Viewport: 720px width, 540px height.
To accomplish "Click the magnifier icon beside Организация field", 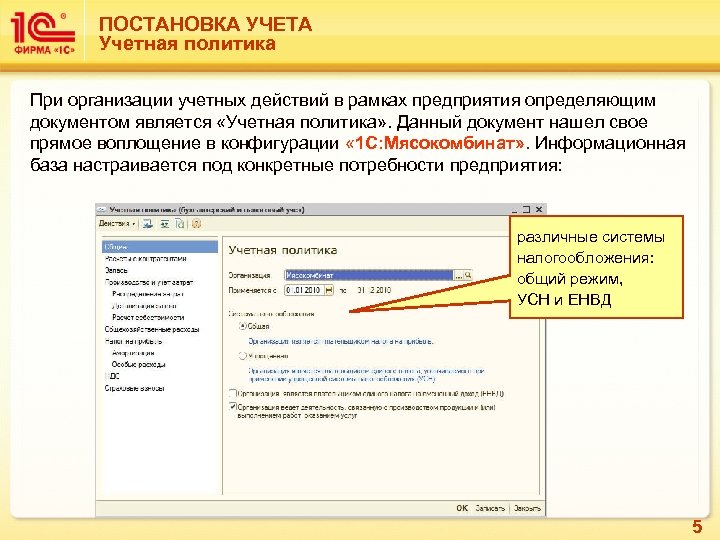I will tap(468, 275).
